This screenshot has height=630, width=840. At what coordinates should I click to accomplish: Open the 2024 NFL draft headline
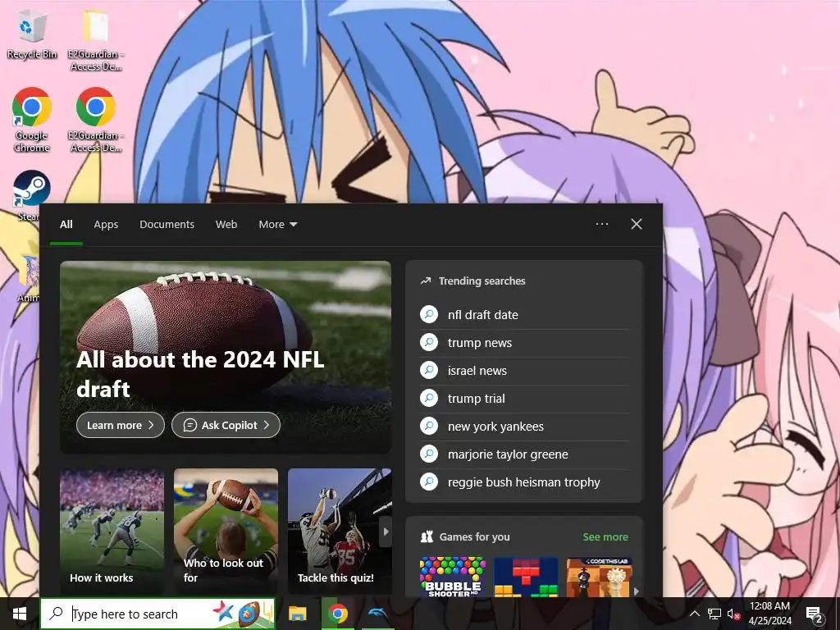point(200,374)
